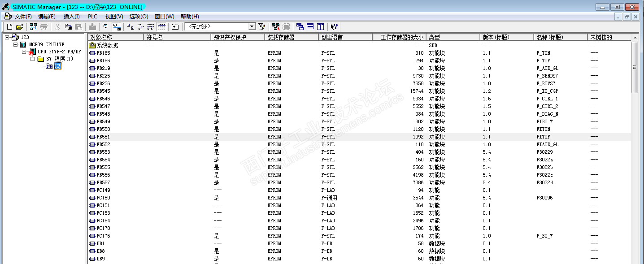The height and width of the screenshot is (264, 644).
Task: Open the 文件(F) menu
Action: coord(23,16)
